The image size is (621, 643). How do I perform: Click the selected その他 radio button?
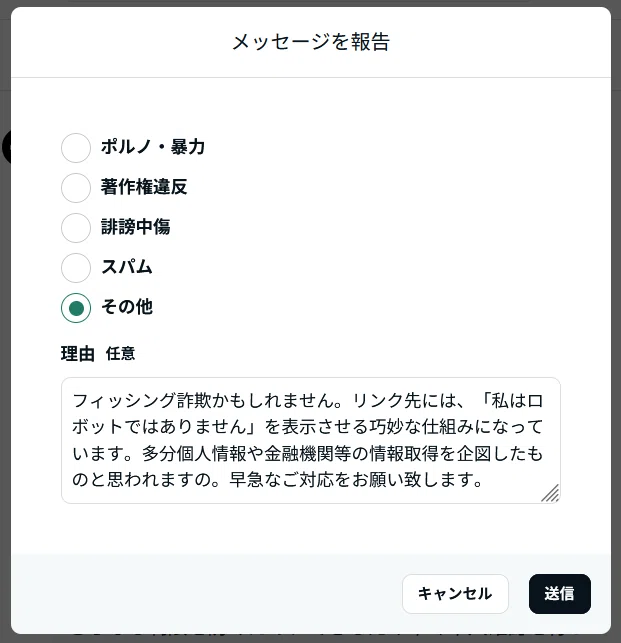[76, 308]
